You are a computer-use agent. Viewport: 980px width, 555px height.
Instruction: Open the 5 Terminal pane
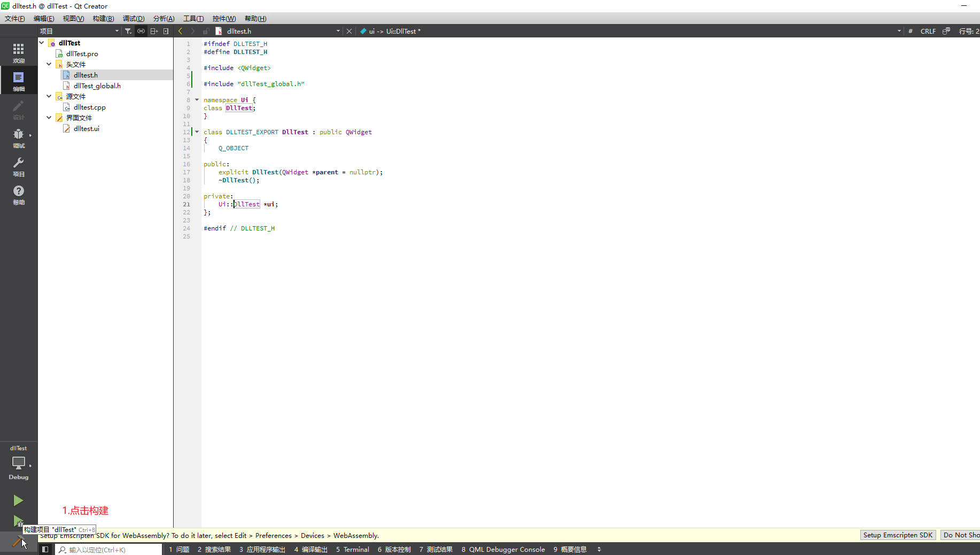pyautogui.click(x=353, y=549)
